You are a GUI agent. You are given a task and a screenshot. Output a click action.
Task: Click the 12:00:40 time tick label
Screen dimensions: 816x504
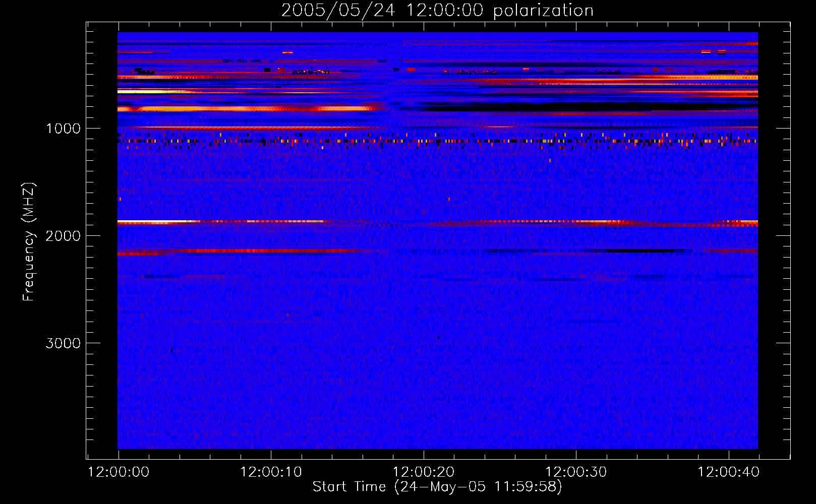pyautogui.click(x=728, y=472)
